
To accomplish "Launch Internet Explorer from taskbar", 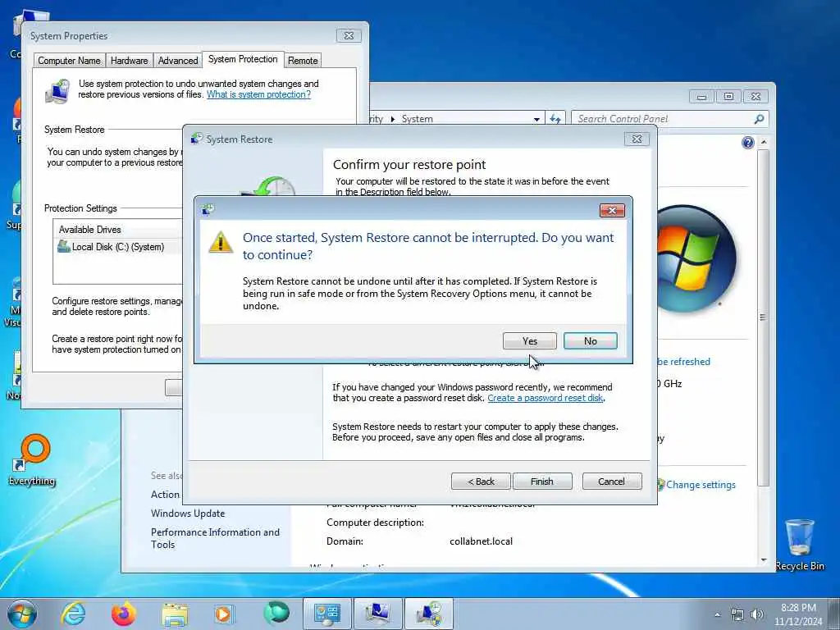I will [x=73, y=614].
